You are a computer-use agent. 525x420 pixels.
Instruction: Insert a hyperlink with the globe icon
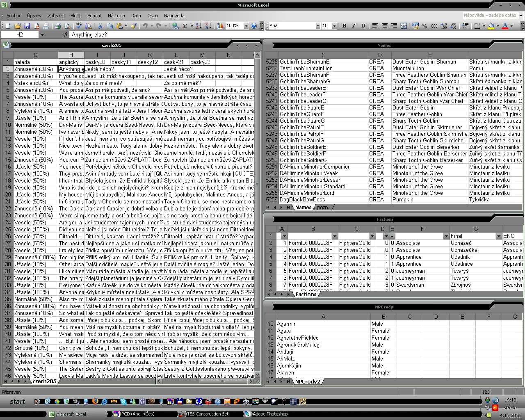176,26
